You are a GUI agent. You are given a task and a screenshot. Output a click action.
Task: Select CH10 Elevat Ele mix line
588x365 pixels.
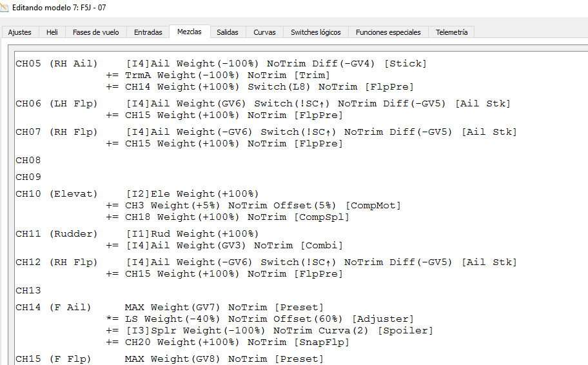[x=192, y=193]
